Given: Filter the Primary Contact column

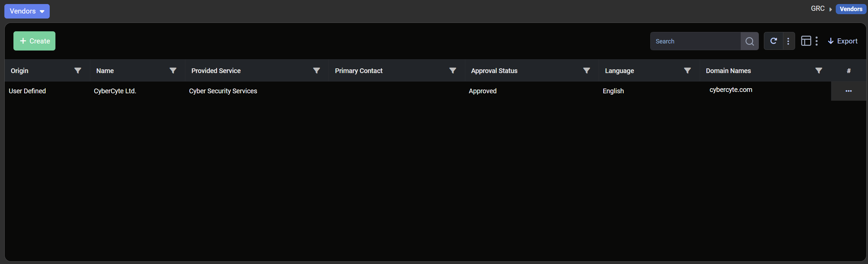Looking at the screenshot, I should (452, 71).
